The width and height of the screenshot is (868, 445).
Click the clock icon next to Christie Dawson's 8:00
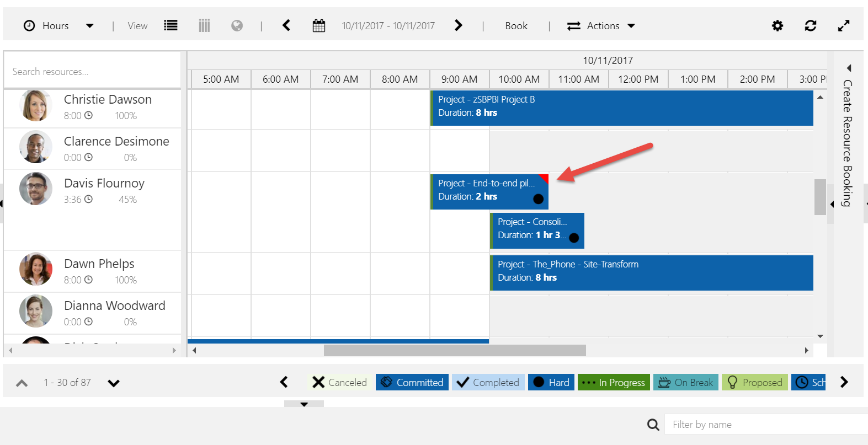(88, 115)
